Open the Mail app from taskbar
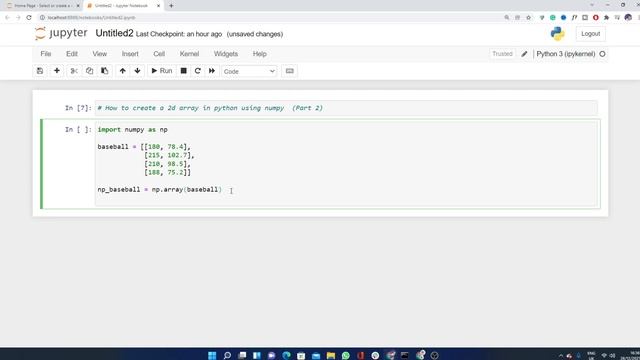Screen dimensions: 640x360 point(316,355)
